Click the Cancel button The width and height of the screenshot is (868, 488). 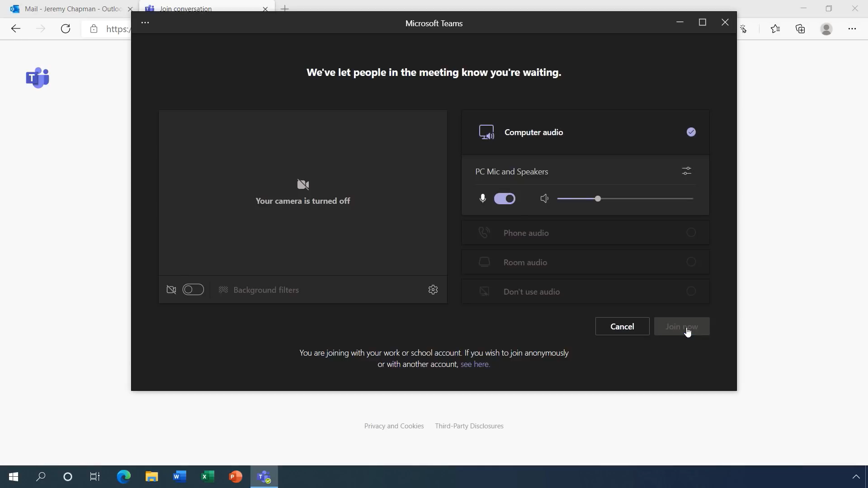click(622, 326)
